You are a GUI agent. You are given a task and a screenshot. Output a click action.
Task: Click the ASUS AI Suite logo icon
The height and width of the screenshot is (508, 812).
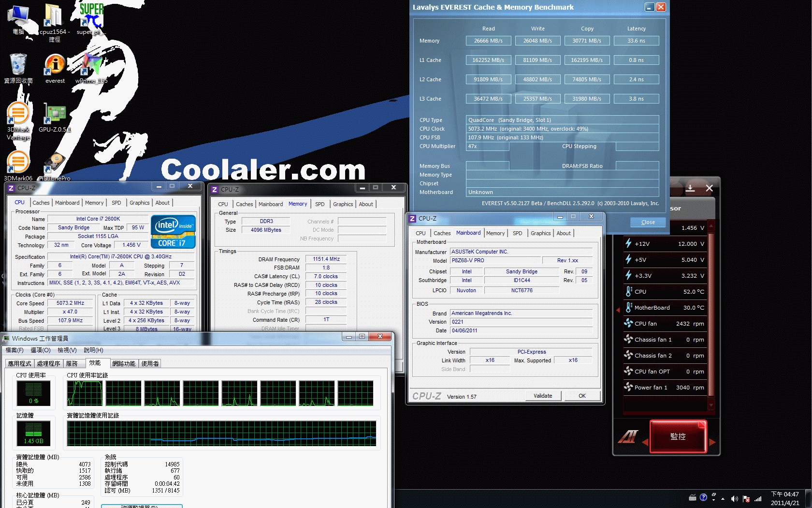(x=628, y=436)
